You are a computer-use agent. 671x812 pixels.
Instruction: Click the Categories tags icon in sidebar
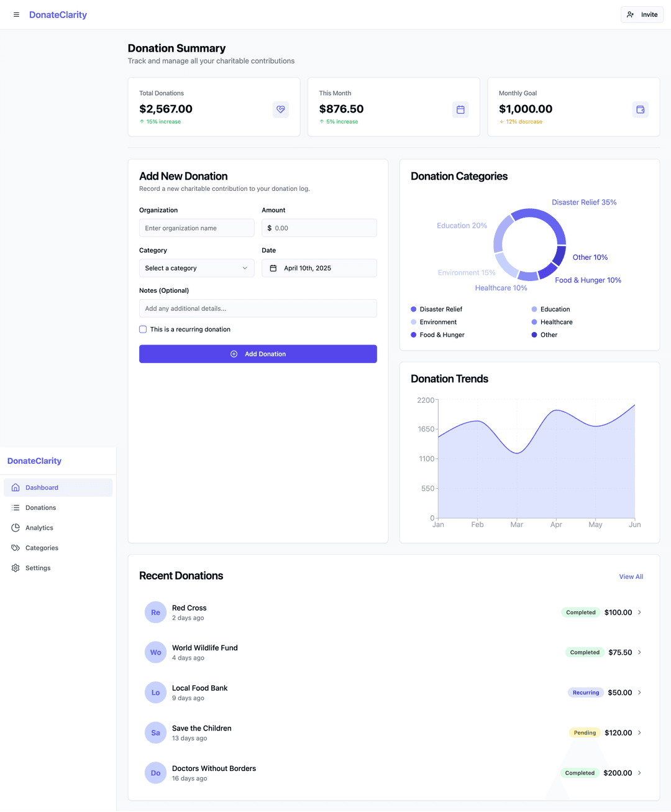[16, 548]
